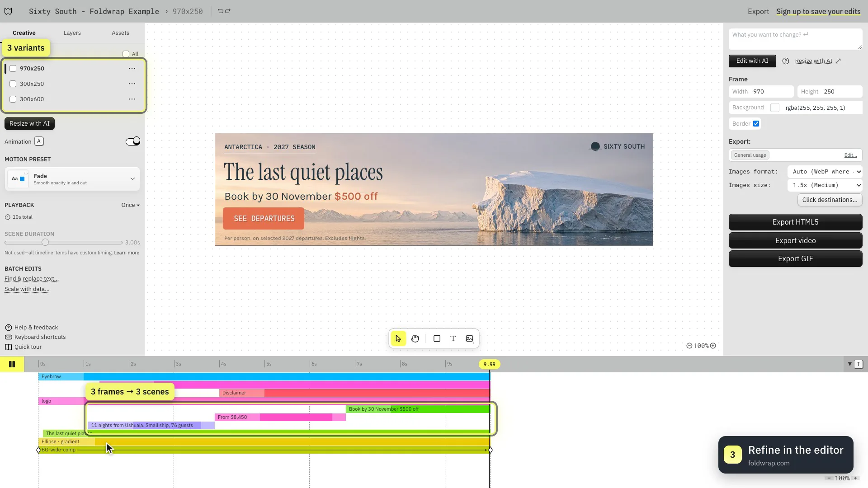Click the Background color swatch
This screenshot has height=488, width=868.
[x=775, y=108]
